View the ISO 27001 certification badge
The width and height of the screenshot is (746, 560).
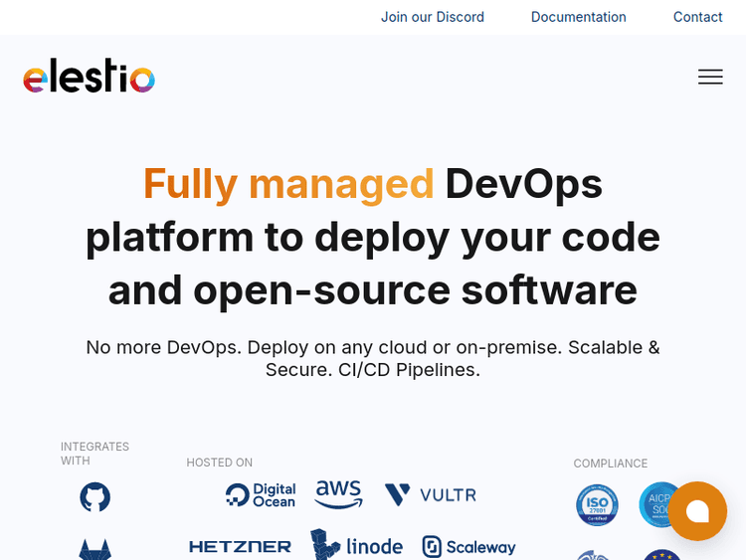597,504
